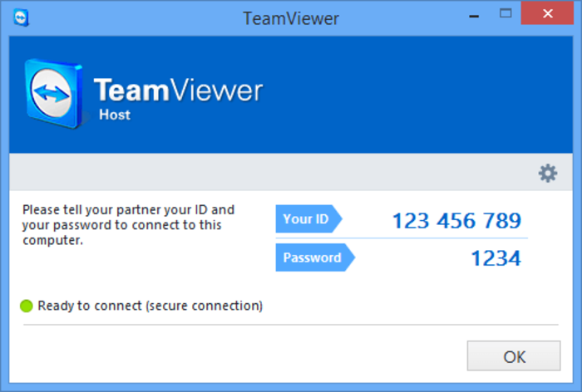Image resolution: width=582 pixels, height=392 pixels.
Task: Open TeamViewer settings via the gear icon
Action: coord(547,173)
